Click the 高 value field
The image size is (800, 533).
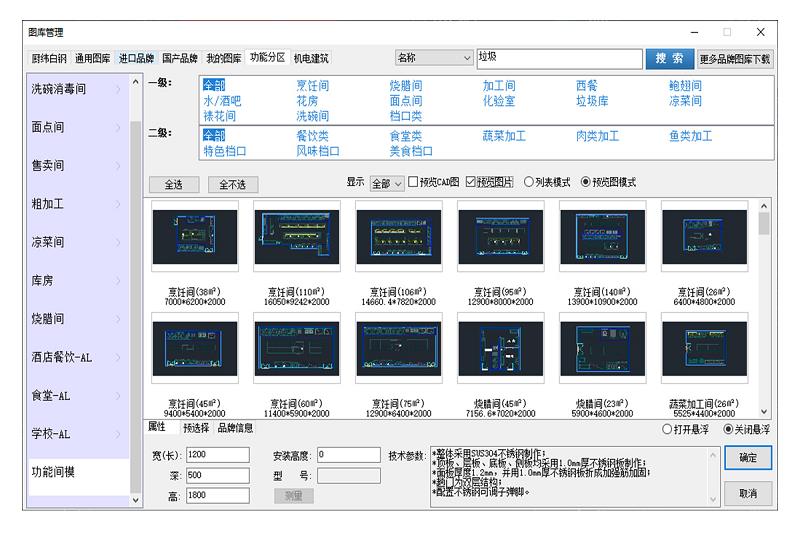(218, 495)
